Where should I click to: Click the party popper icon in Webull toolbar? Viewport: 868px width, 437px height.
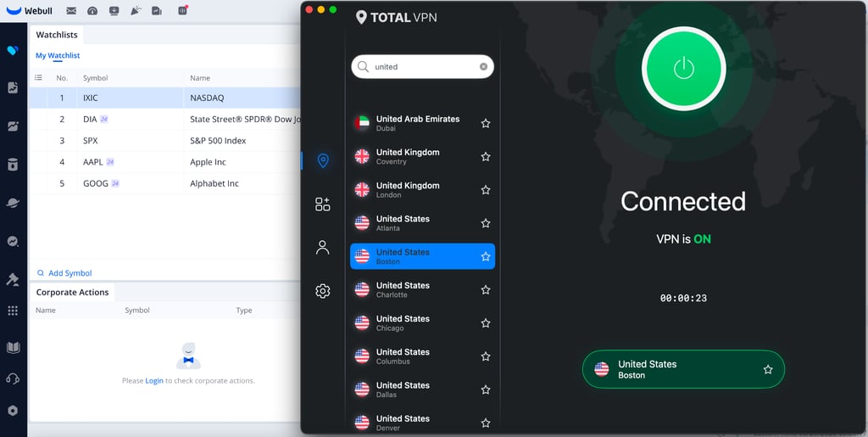[x=136, y=10]
